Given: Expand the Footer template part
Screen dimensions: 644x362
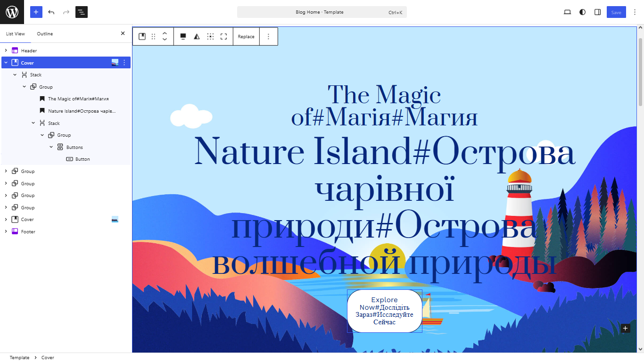Looking at the screenshot, I should [x=6, y=231].
